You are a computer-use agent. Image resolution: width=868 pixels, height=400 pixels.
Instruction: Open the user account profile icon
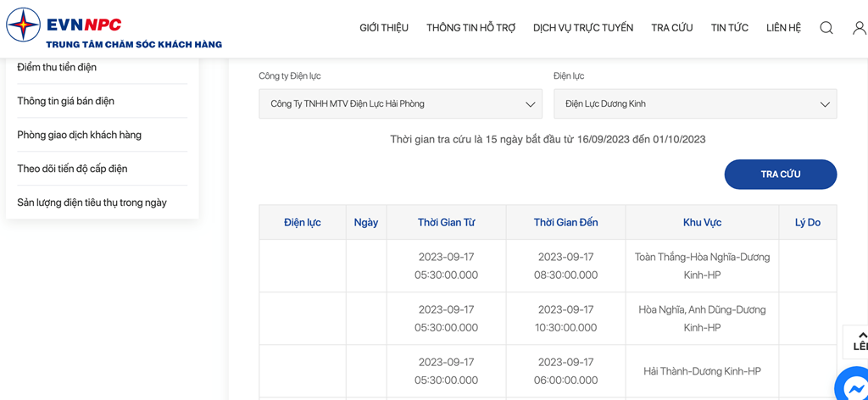tap(860, 28)
